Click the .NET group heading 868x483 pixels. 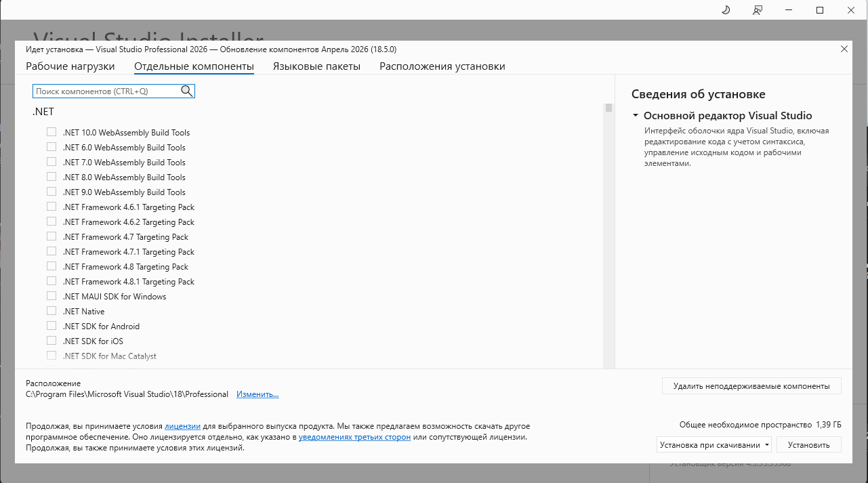coord(43,112)
